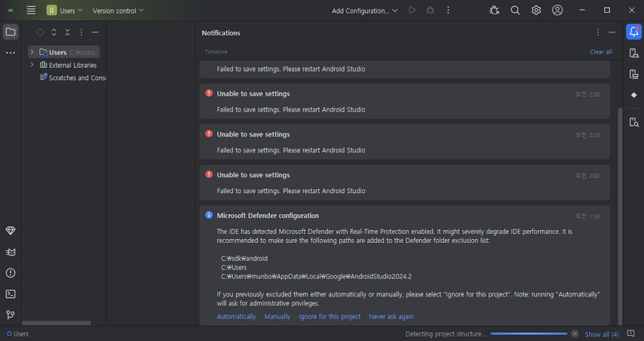Open Terminal tool window icon
Screen dimensions: 644x341
coord(11,294)
